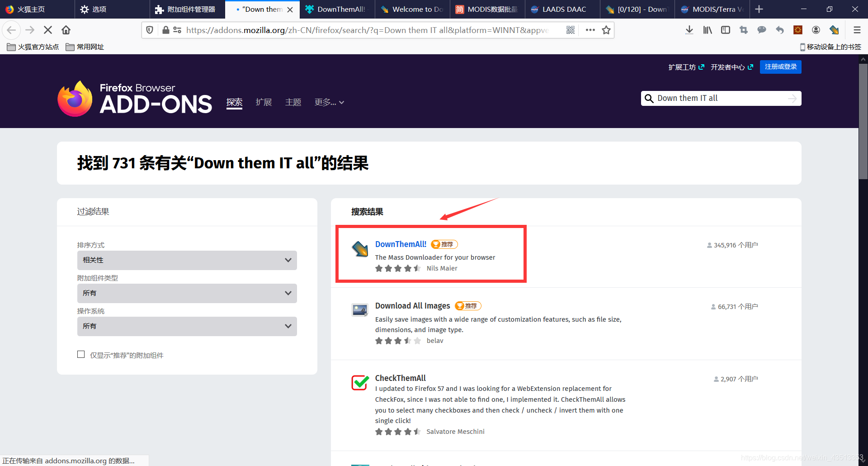Open page actions three-dots menu
868x466 pixels.
pyautogui.click(x=590, y=30)
